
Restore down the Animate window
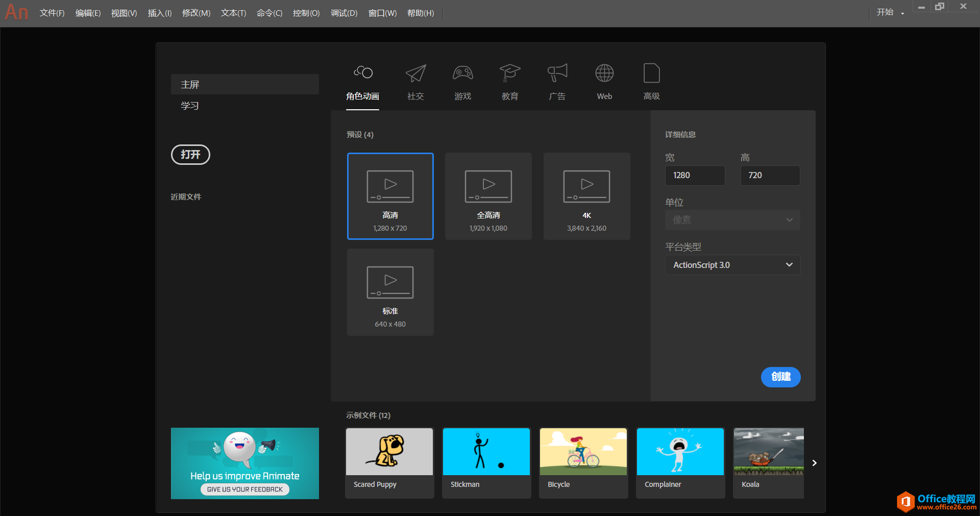click(x=940, y=7)
